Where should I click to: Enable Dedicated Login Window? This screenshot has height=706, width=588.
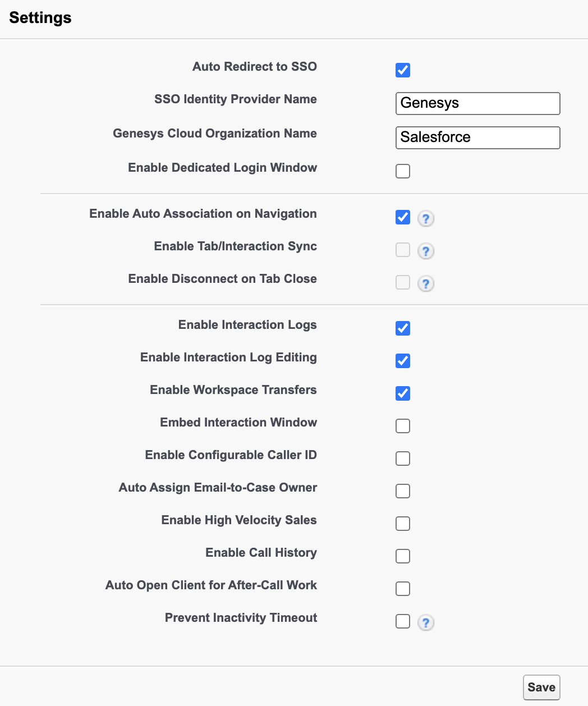(x=403, y=171)
